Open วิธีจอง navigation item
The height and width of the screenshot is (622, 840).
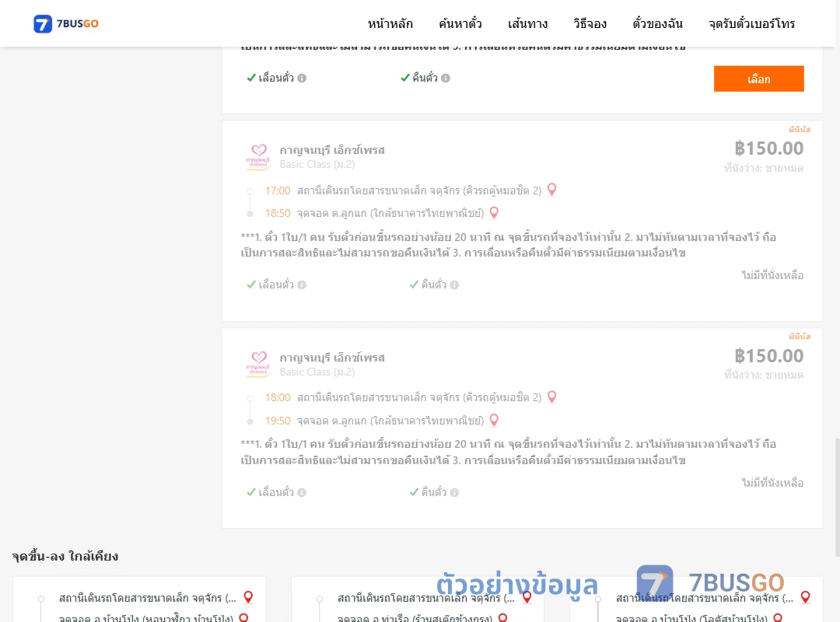click(590, 23)
